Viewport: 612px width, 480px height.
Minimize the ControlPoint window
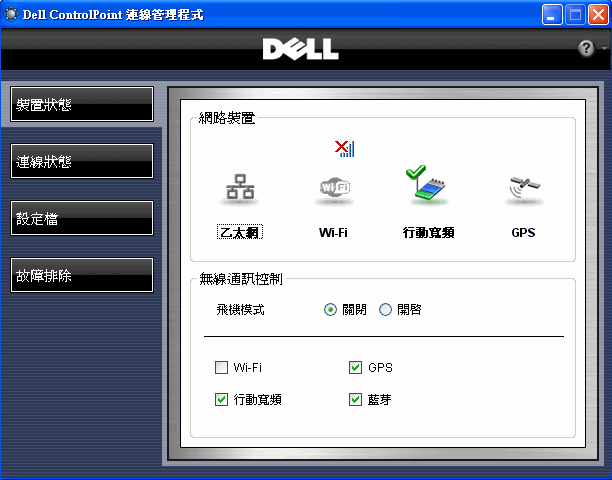[x=552, y=15]
